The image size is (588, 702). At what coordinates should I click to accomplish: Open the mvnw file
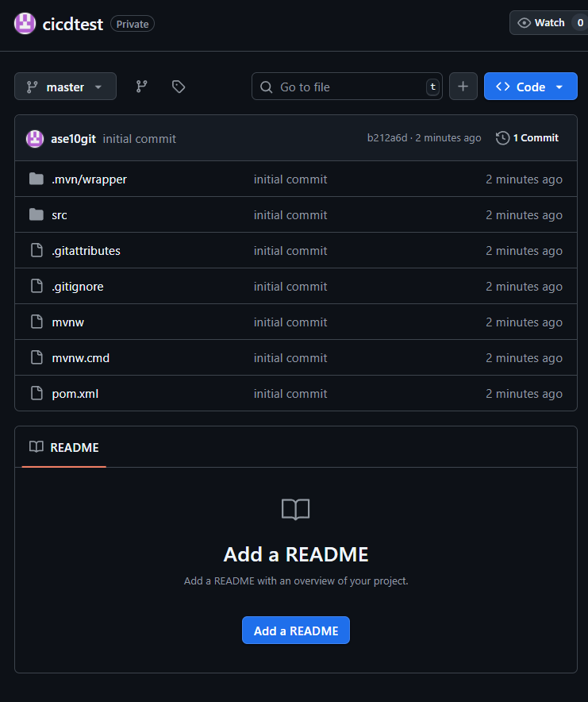click(x=67, y=322)
